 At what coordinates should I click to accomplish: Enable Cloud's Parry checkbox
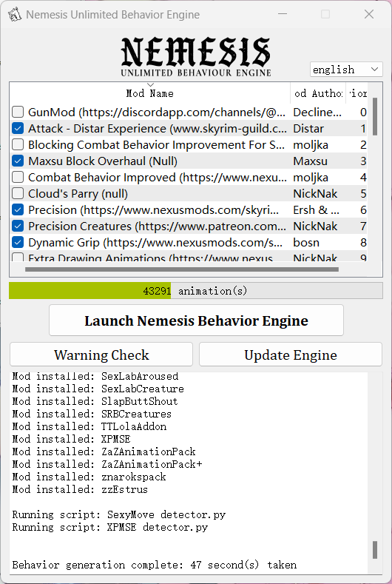point(18,194)
